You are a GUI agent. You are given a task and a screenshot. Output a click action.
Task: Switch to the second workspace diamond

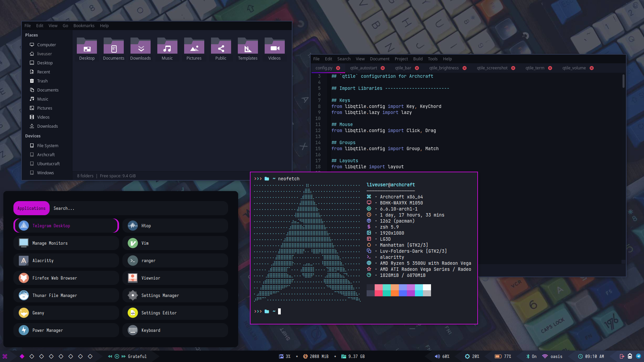[32, 356]
